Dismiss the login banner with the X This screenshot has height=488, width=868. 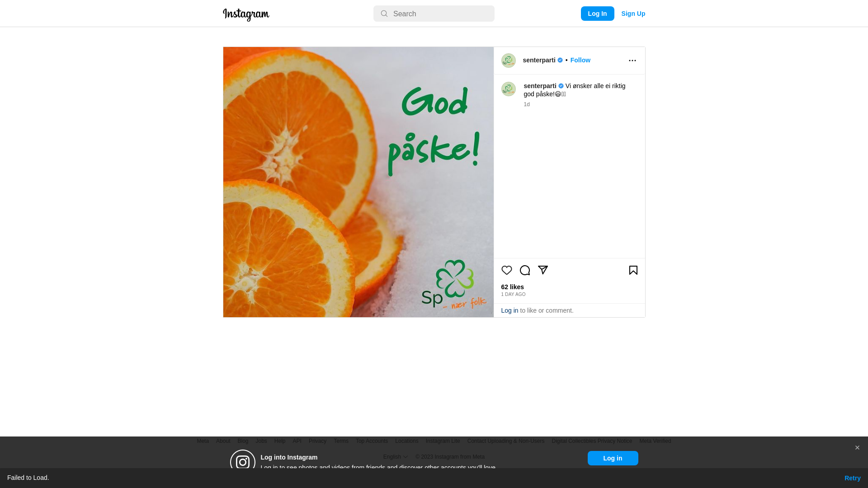click(x=857, y=448)
